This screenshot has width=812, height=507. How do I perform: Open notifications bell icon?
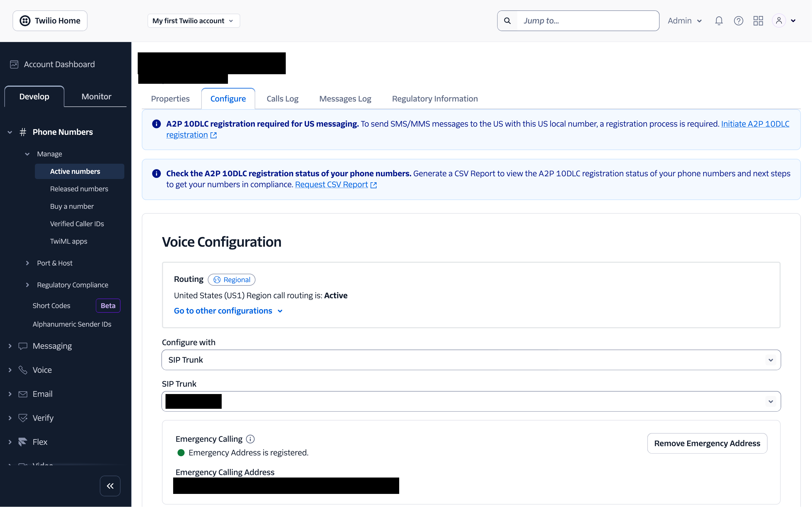tap(719, 21)
